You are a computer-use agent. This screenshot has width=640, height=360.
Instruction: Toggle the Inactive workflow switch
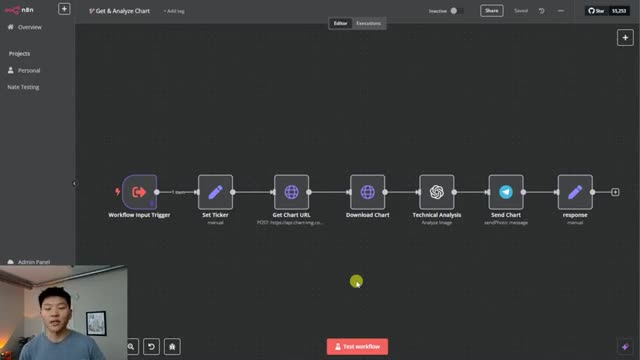tap(457, 11)
